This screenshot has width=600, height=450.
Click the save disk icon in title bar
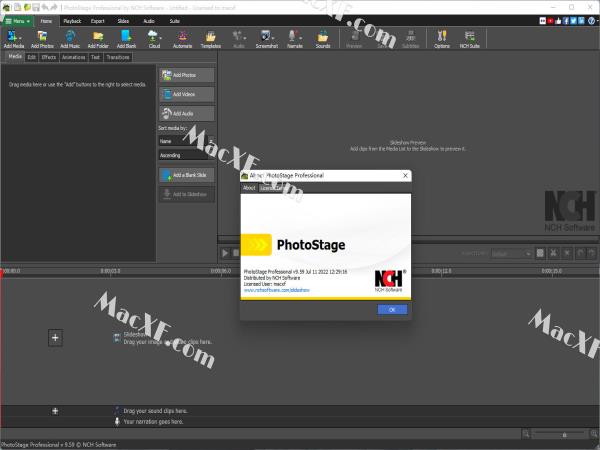pos(36,7)
